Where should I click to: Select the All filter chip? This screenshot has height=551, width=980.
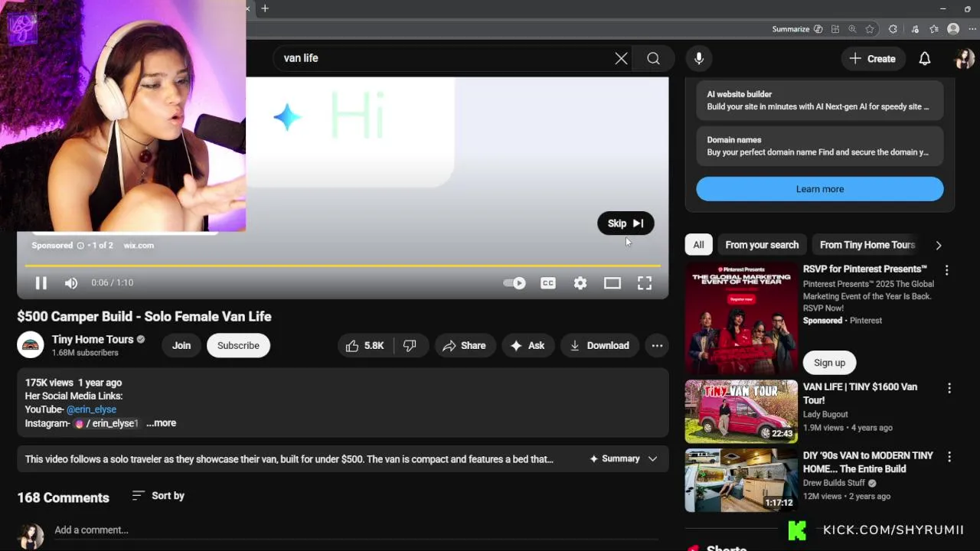click(x=698, y=245)
